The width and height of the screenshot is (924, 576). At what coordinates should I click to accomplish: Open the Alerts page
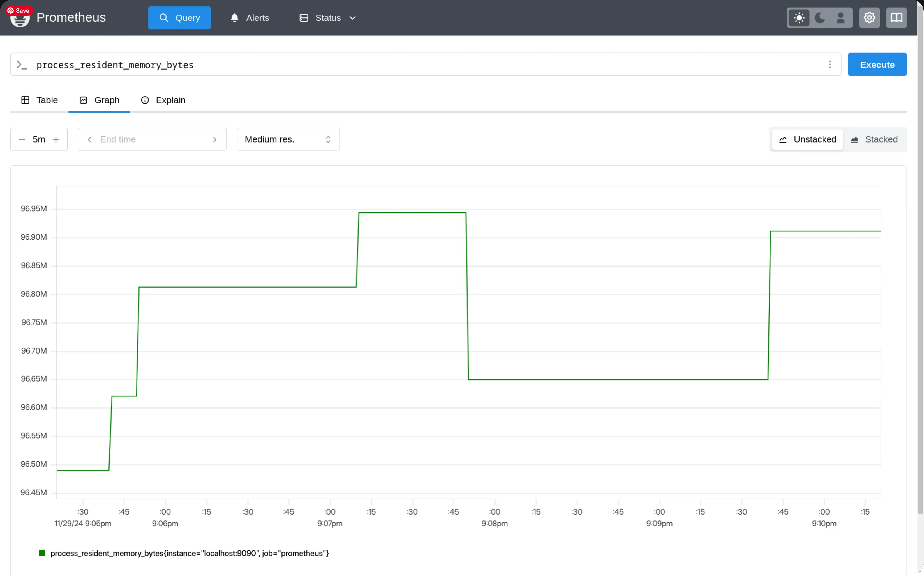coord(250,18)
